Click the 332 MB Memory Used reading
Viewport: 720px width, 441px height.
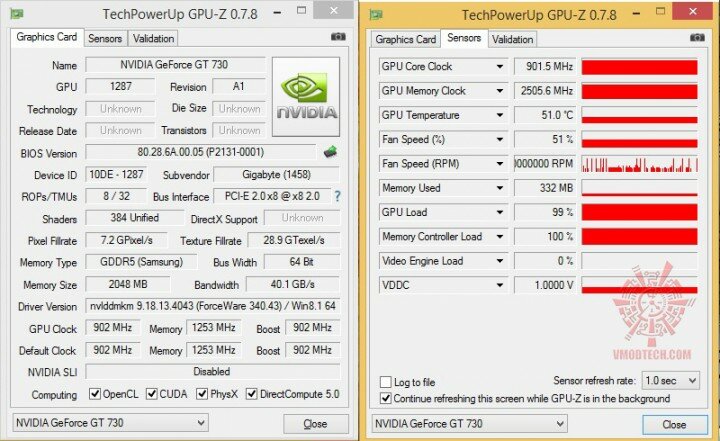click(x=545, y=188)
